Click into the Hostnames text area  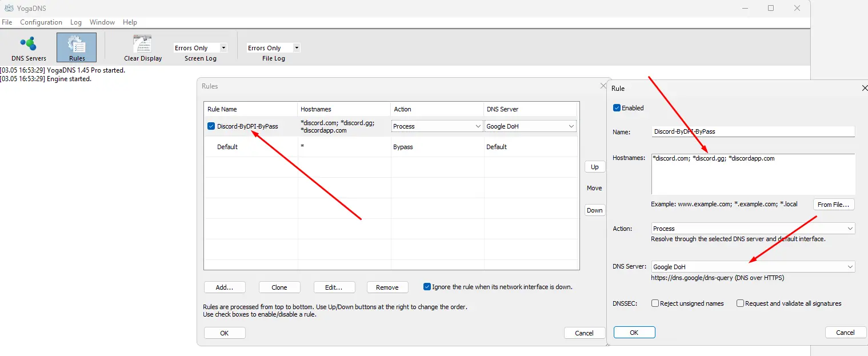[x=753, y=174]
